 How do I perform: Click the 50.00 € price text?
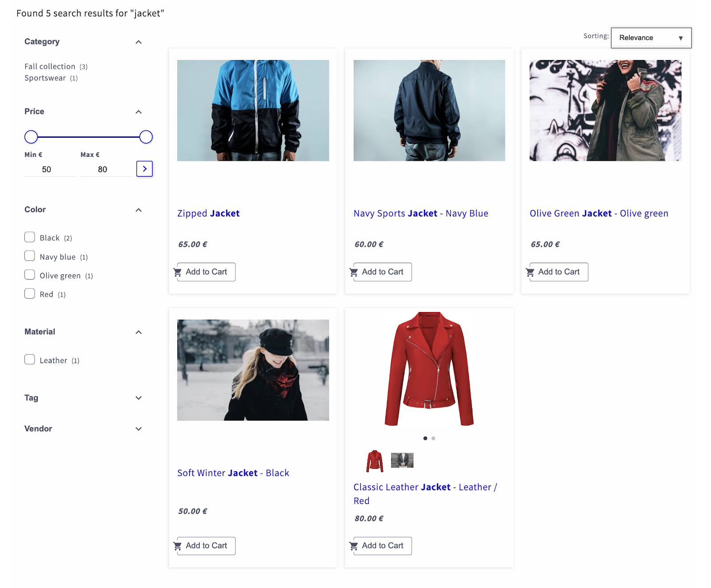[193, 512]
